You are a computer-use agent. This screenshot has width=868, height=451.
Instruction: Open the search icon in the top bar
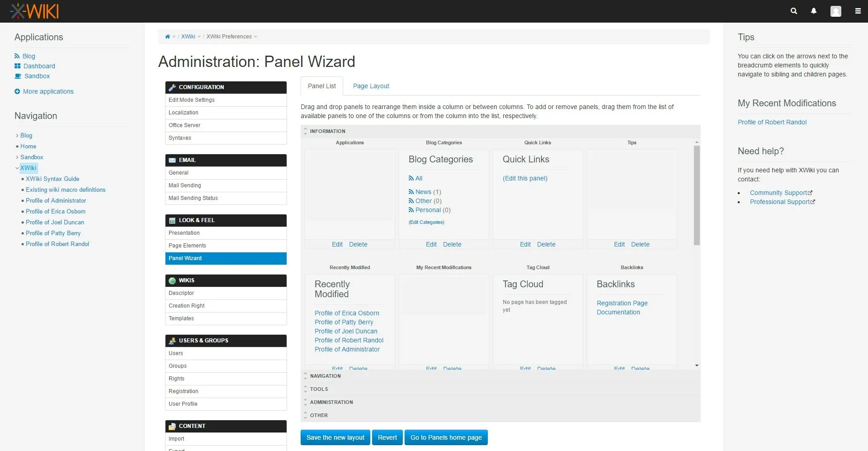(x=793, y=10)
